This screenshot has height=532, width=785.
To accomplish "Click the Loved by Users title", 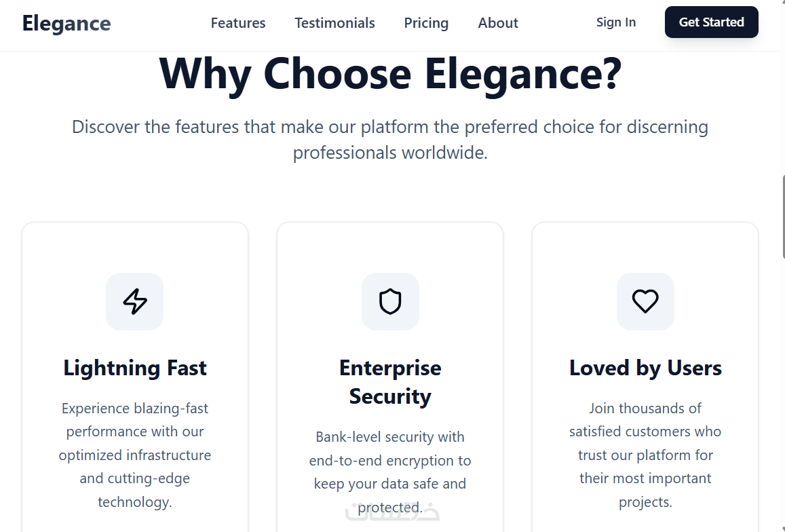I will coord(645,368).
